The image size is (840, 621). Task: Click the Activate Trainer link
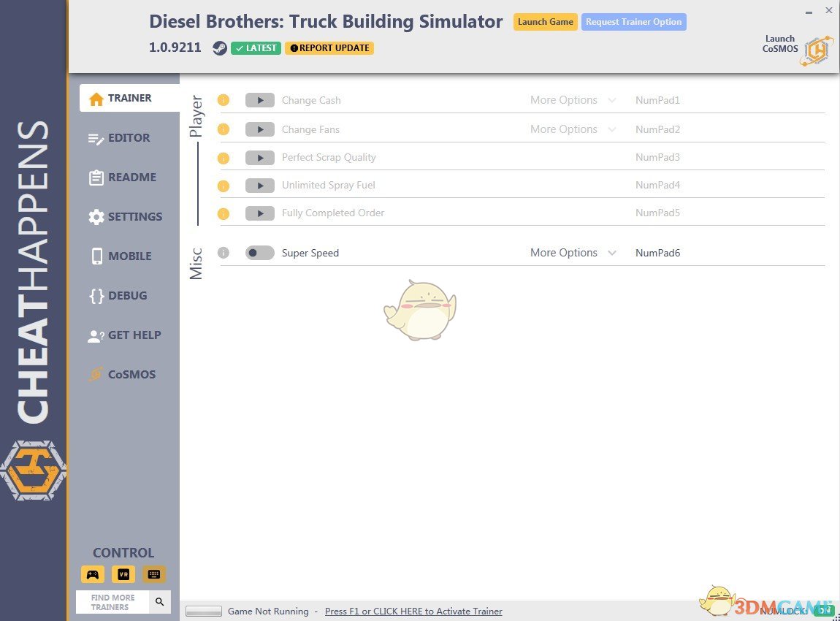click(x=413, y=612)
